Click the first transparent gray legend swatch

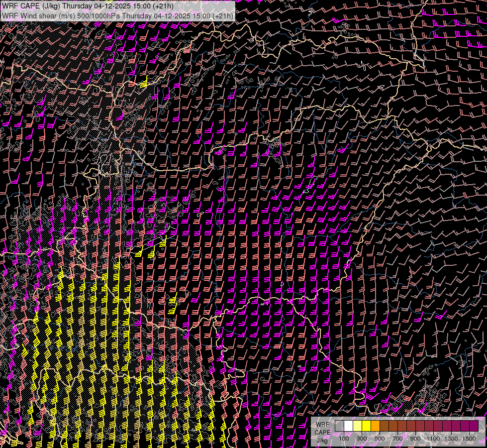click(x=339, y=426)
